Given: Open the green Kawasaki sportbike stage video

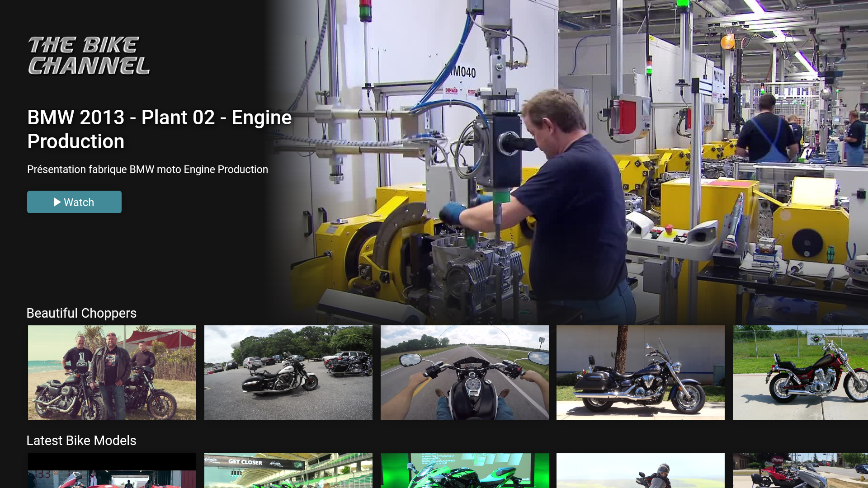Looking at the screenshot, I should (x=465, y=470).
